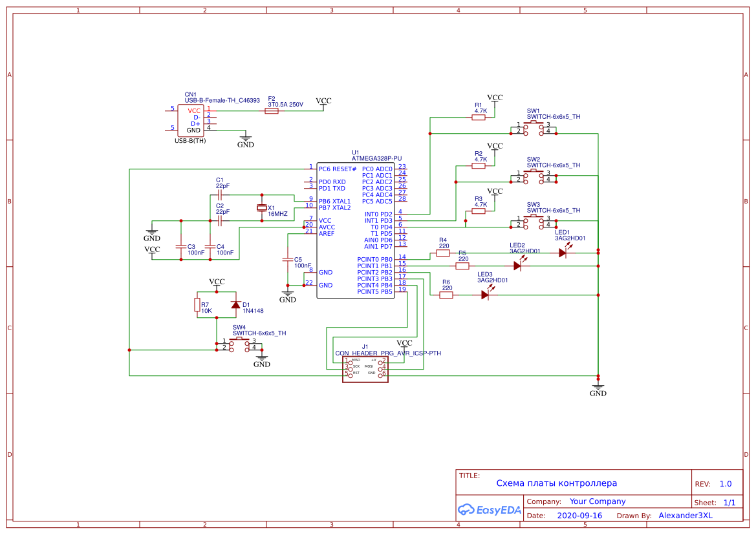Click the Alexander3XL drawn-by name
This screenshot has width=756, height=535.
(x=685, y=515)
